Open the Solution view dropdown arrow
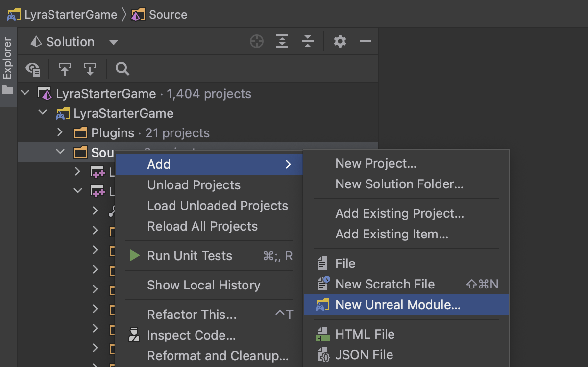Viewport: 588px width, 367px height. (x=114, y=43)
